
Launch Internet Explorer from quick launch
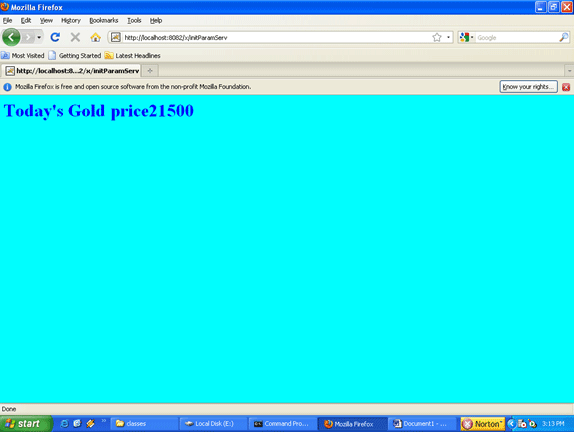point(64,423)
